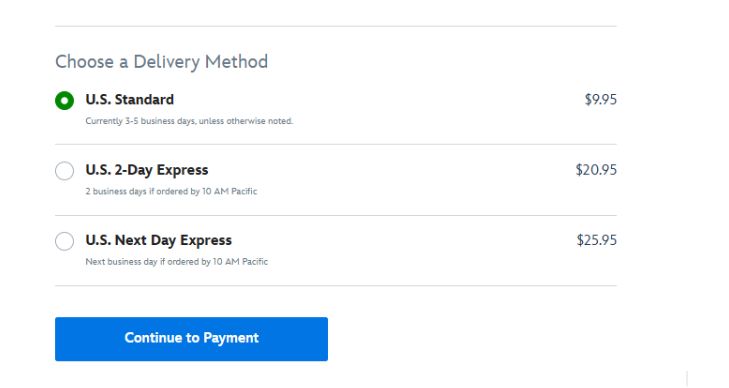This screenshot has height=388, width=729.
Task: Pick the U.S. Next Day Express radio button
Action: point(64,241)
